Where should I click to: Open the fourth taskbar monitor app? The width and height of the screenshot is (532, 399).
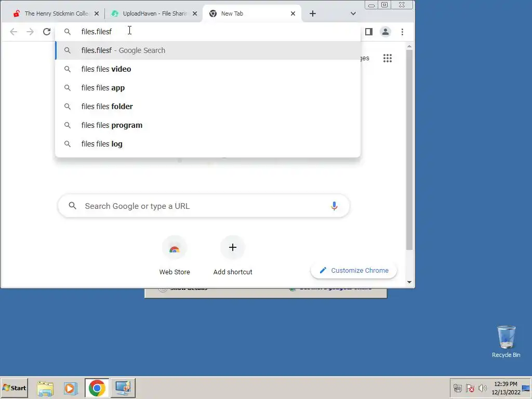(123, 388)
